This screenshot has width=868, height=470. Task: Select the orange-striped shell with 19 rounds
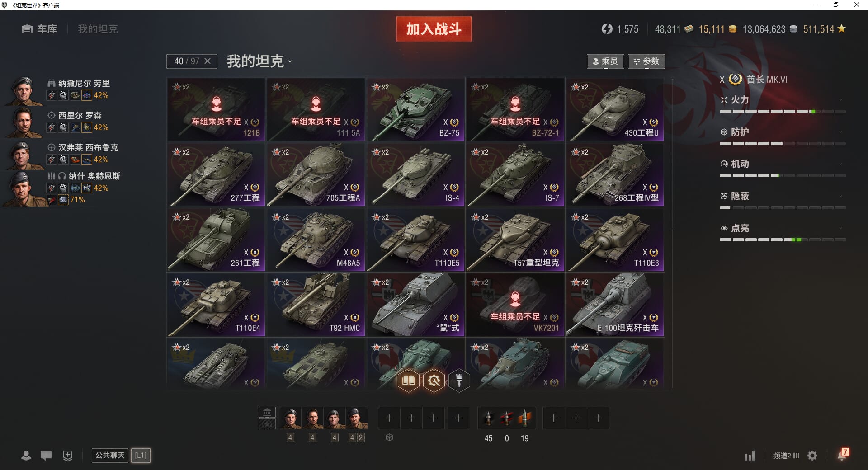pyautogui.click(x=524, y=418)
